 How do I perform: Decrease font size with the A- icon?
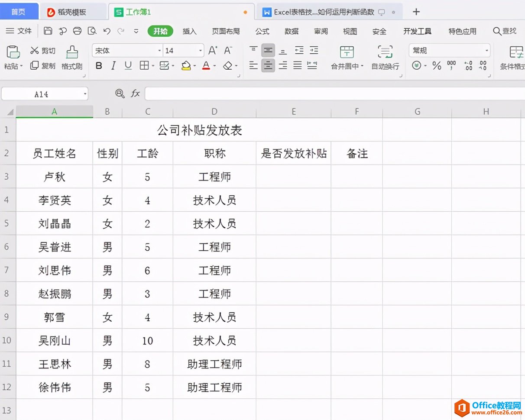[x=228, y=51]
